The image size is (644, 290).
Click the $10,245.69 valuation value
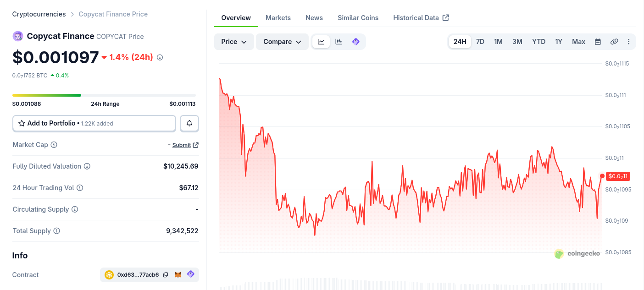coord(181,166)
